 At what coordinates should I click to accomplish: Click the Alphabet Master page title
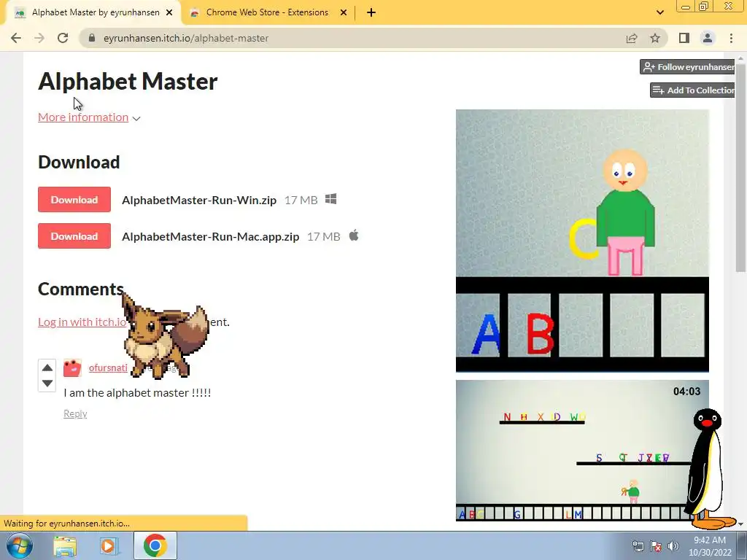coord(128,81)
